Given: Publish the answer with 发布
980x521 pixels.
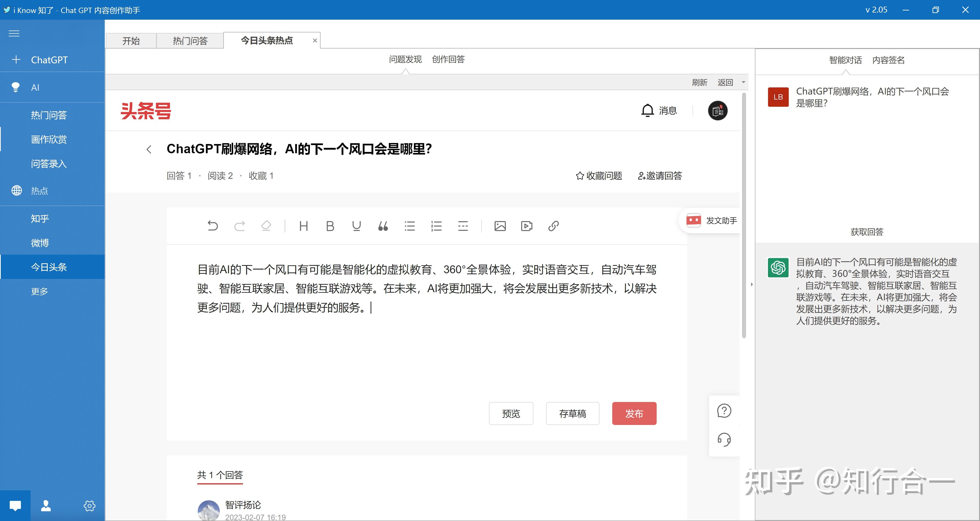Looking at the screenshot, I should [634, 413].
